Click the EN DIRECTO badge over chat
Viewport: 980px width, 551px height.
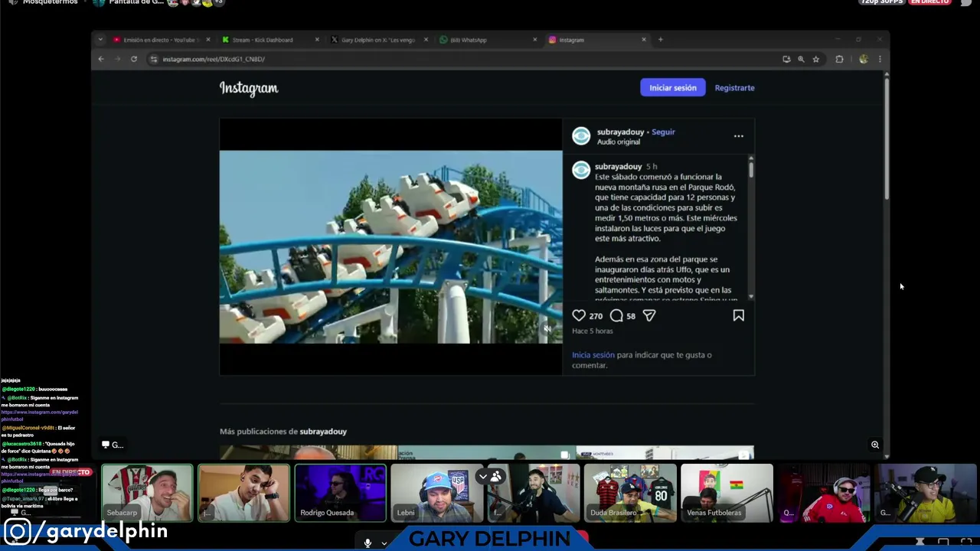71,472
